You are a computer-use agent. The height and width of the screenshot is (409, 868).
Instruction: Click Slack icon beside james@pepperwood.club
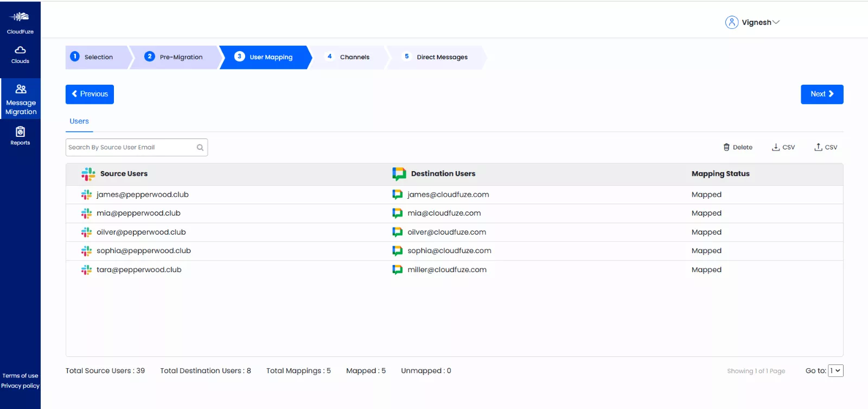pos(86,194)
